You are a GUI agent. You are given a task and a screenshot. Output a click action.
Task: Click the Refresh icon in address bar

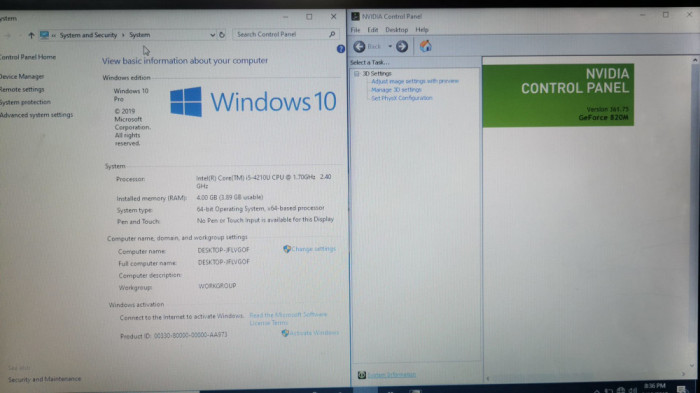click(222, 35)
